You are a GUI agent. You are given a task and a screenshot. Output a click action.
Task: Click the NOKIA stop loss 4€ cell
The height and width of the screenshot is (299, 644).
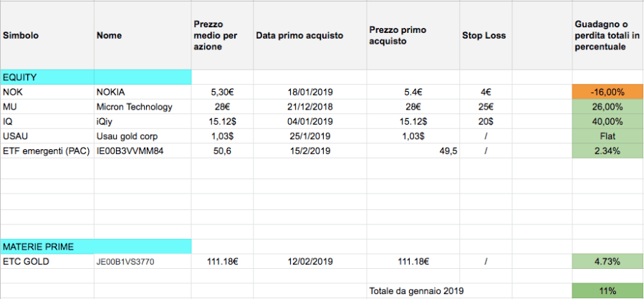[485, 92]
